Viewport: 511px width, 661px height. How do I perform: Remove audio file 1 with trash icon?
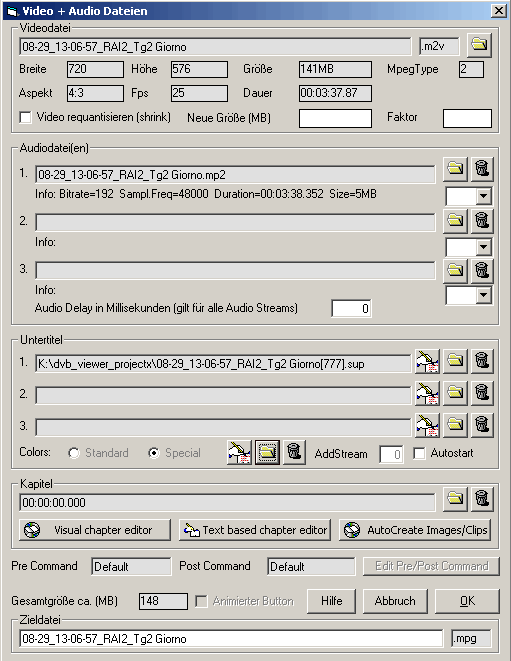click(482, 169)
